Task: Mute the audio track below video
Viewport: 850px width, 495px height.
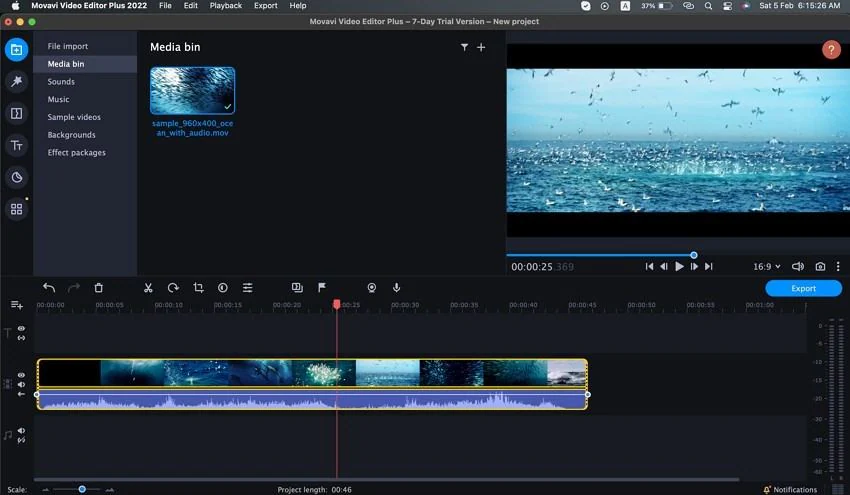Action: (21, 431)
